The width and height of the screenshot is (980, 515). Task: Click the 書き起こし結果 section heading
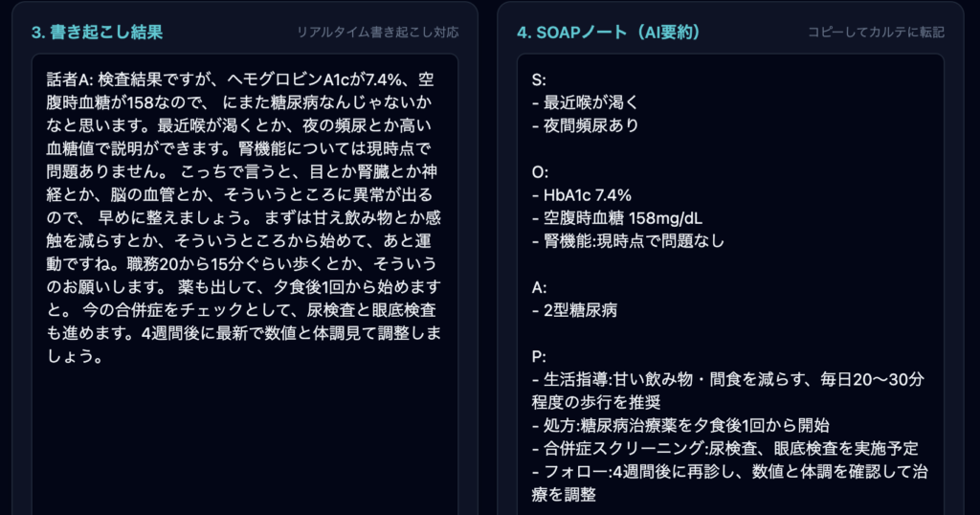(97, 33)
